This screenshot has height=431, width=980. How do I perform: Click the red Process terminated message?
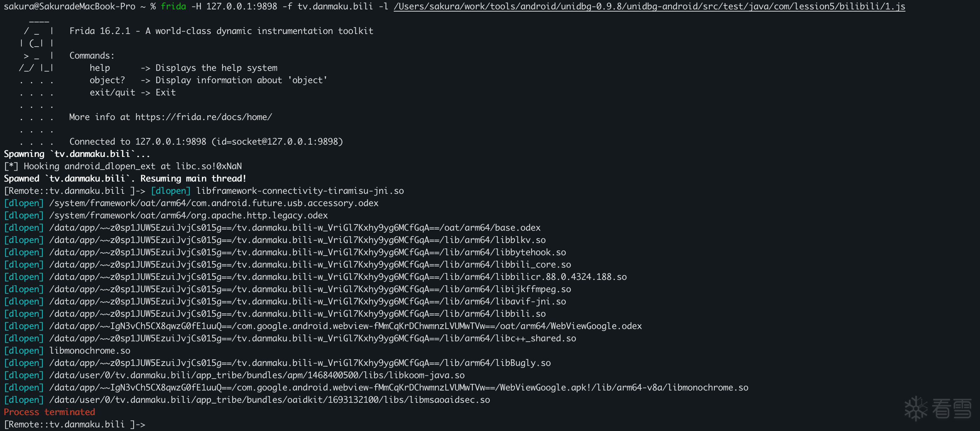tap(50, 412)
